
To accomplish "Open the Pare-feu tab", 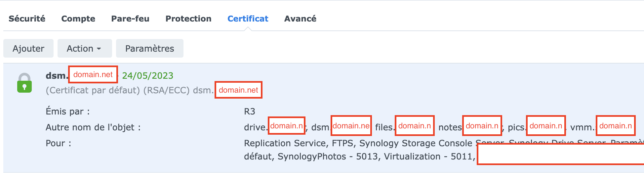I will [130, 19].
